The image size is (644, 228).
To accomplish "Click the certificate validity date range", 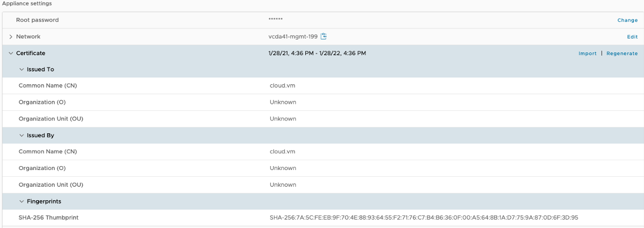I will click(x=317, y=54).
